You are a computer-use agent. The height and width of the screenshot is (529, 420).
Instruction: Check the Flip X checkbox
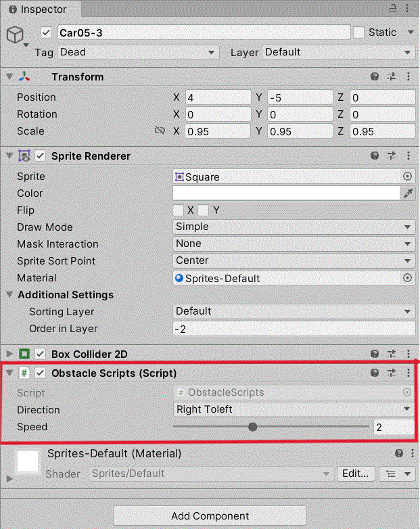tap(178, 210)
